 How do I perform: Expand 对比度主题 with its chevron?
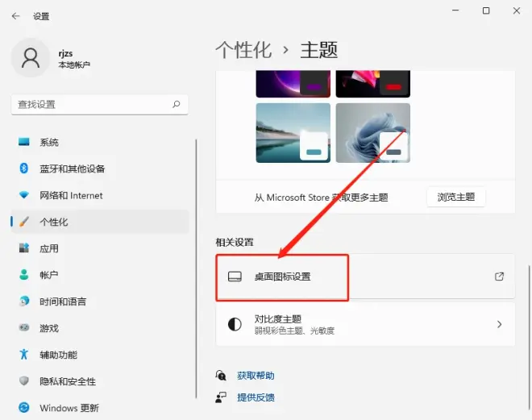click(x=499, y=324)
